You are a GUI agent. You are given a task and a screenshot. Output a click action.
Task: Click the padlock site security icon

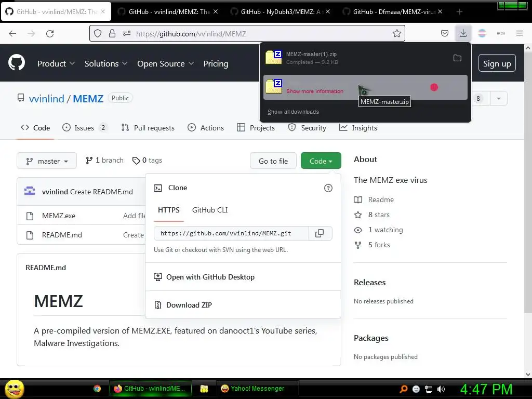tap(112, 34)
